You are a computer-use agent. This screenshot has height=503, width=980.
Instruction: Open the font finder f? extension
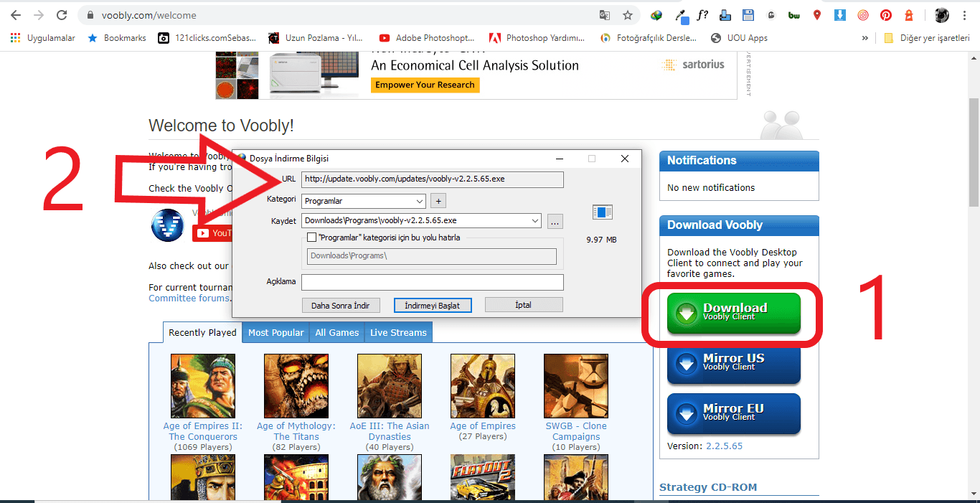point(702,15)
